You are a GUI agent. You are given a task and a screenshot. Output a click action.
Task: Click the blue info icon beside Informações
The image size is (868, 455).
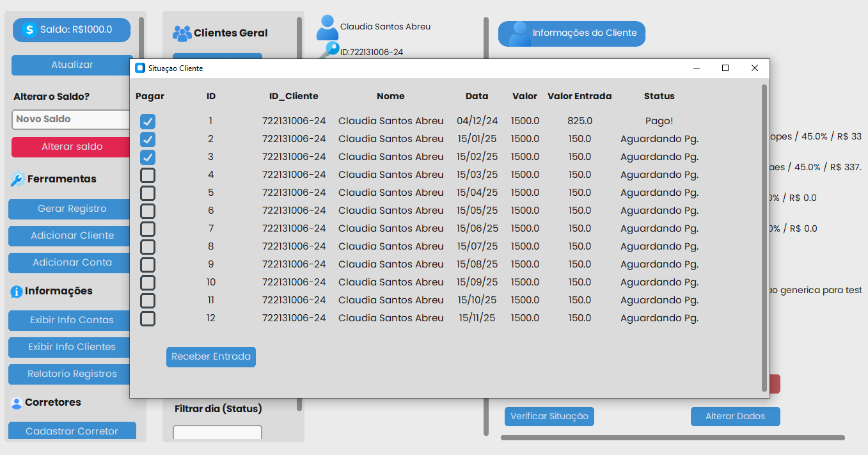(17, 292)
